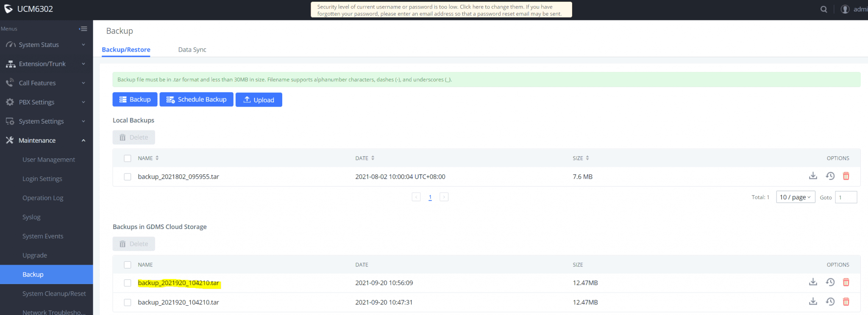Click the Goto page input field
This screenshot has width=868, height=315.
point(846,197)
